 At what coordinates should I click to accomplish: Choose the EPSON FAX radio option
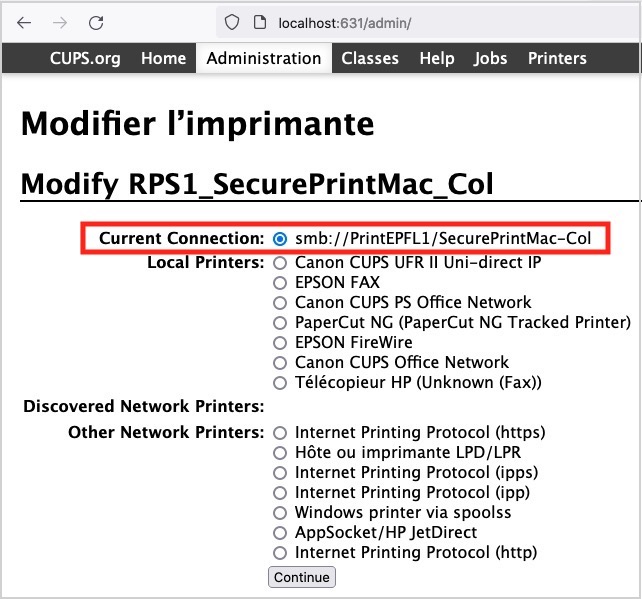coord(280,283)
